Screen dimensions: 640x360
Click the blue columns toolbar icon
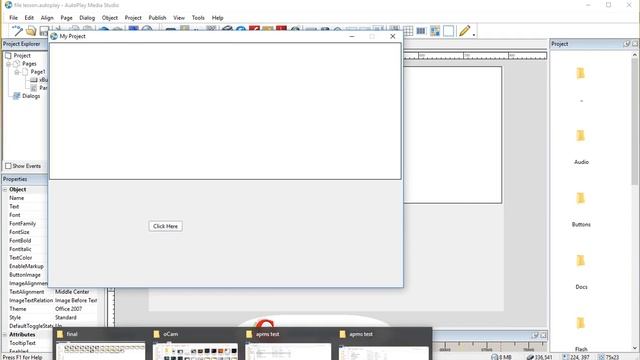coord(421,31)
